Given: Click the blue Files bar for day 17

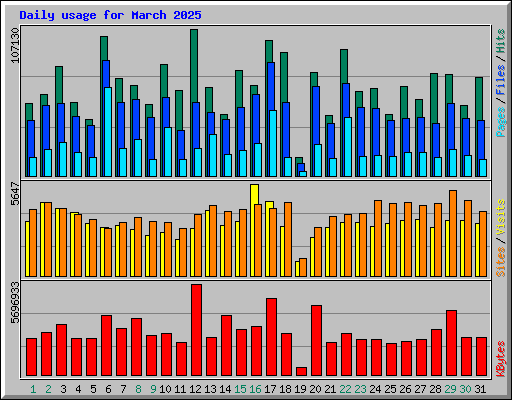Looking at the screenshot, I should (271, 86).
